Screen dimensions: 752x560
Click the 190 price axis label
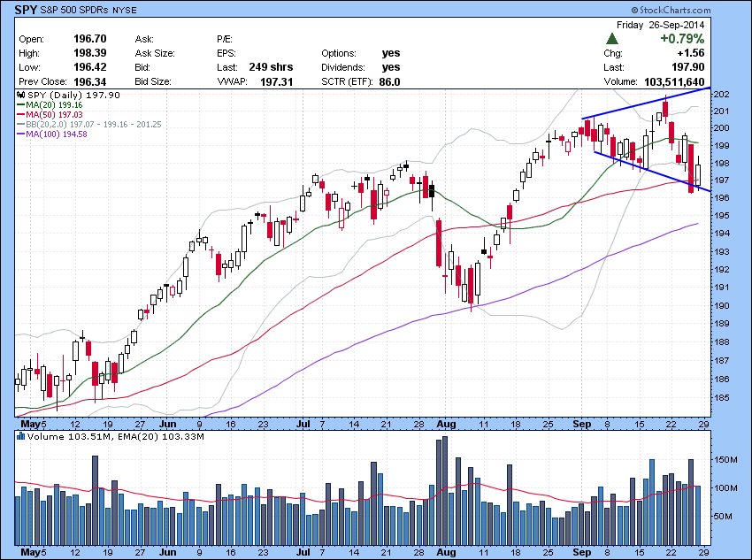point(722,305)
